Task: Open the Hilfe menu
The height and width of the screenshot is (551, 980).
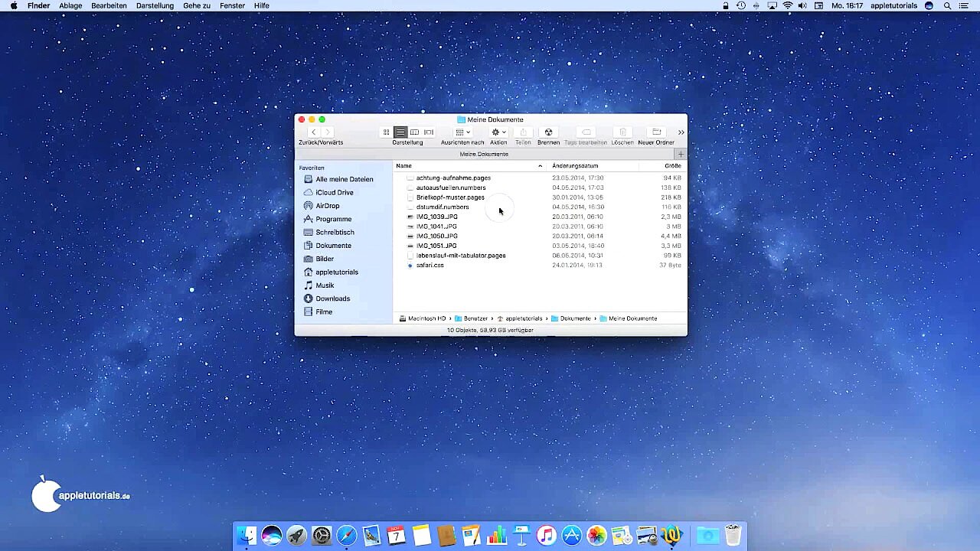Action: tap(262, 5)
